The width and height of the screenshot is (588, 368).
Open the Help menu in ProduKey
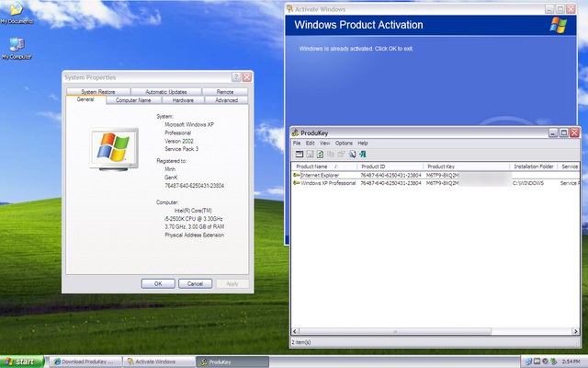click(363, 144)
